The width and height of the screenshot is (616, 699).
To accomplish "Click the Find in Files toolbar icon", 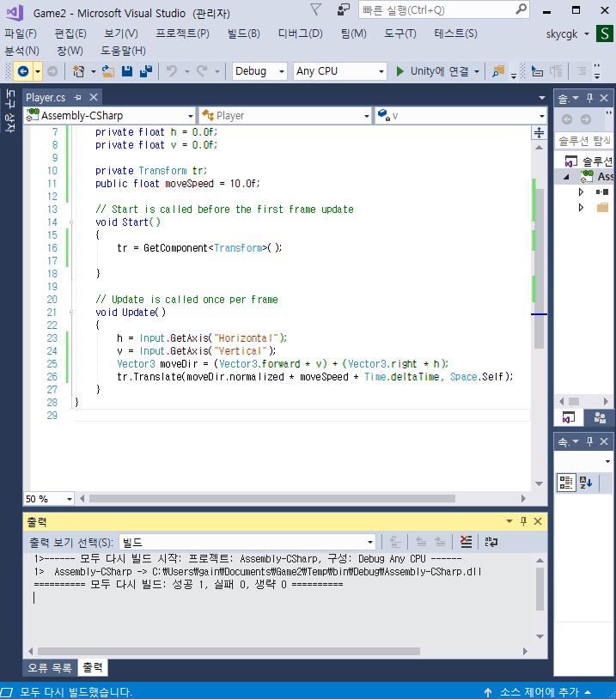I will [x=497, y=71].
